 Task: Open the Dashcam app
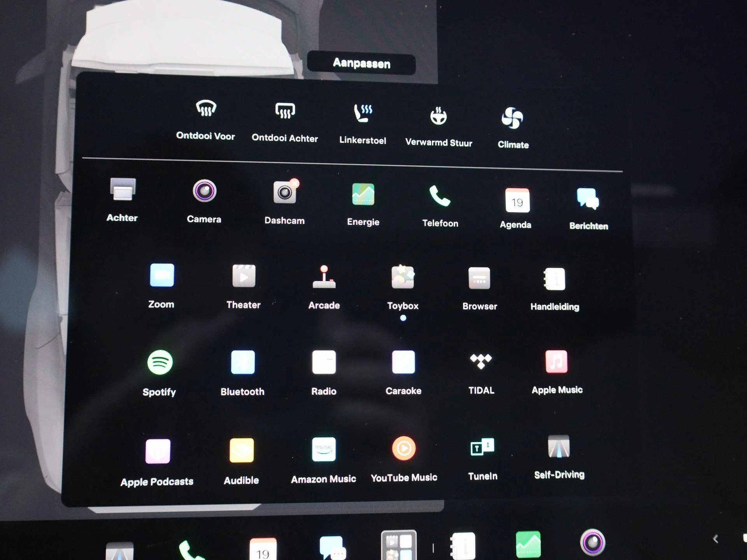(x=284, y=202)
